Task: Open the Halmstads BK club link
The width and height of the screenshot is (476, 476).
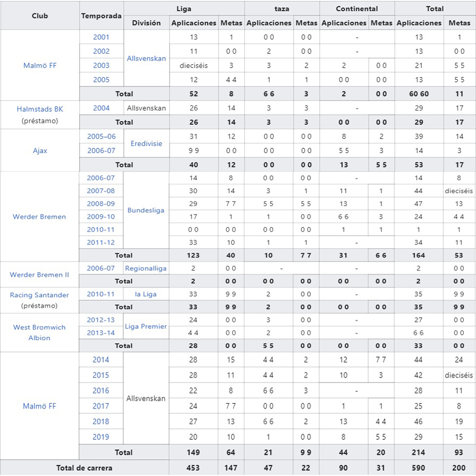Action: tap(40, 108)
